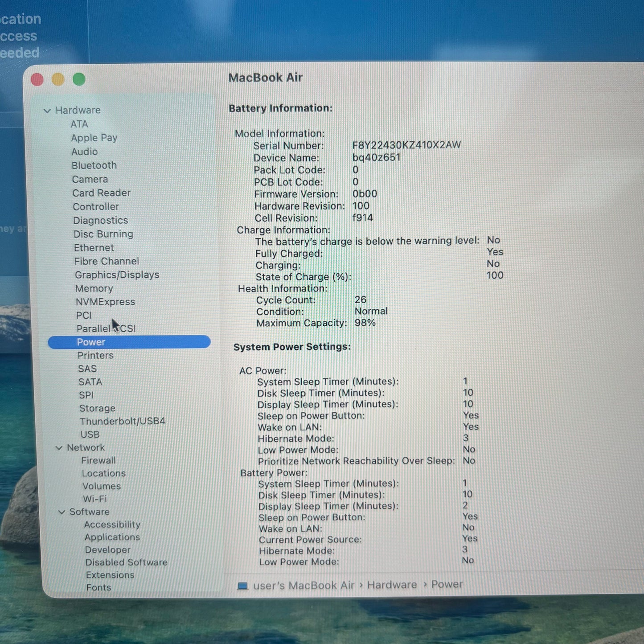Open the USB sidebar item
This screenshot has height=644, width=644.
(90, 434)
